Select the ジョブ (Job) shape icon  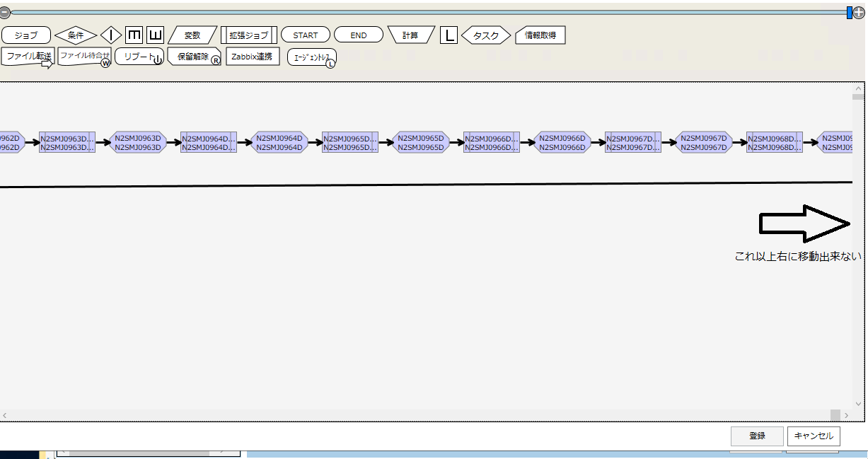pos(26,35)
